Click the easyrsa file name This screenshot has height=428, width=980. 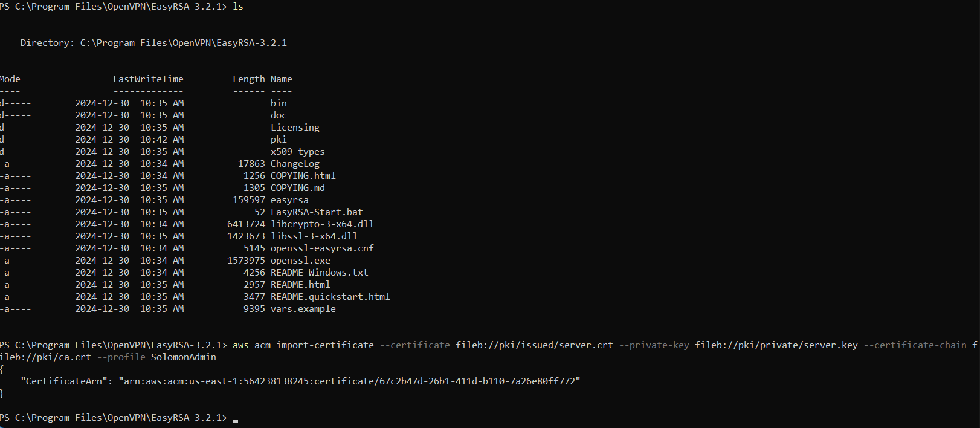pos(289,200)
